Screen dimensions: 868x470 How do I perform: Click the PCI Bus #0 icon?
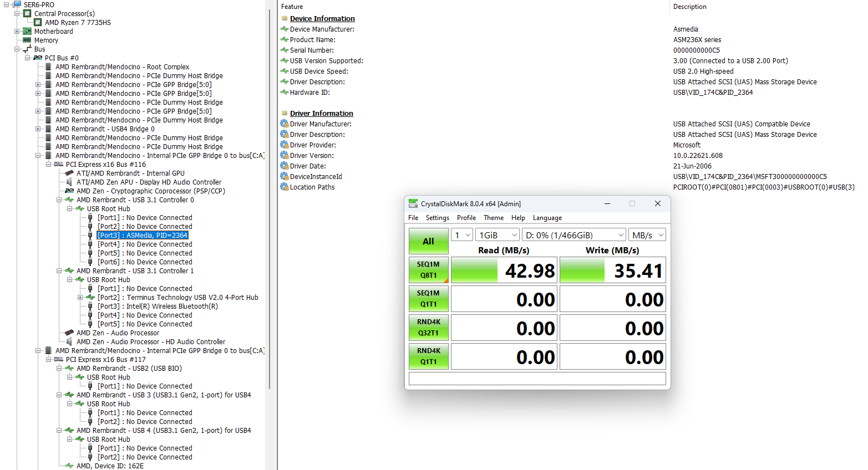point(38,58)
